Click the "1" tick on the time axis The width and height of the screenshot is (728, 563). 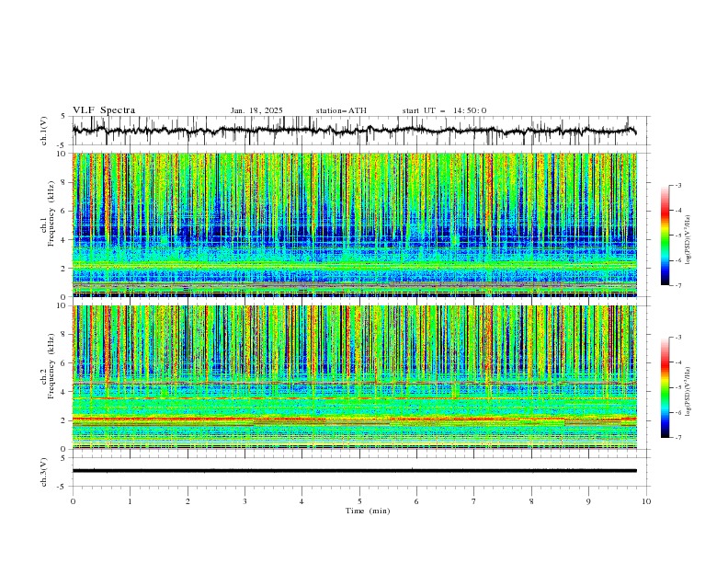(130, 501)
